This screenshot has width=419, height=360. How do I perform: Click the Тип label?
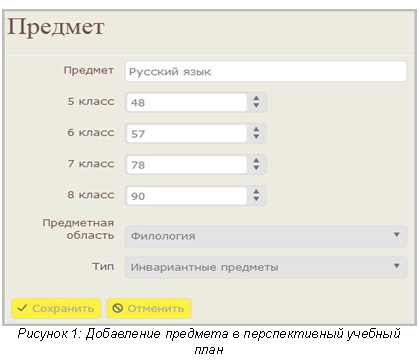pyautogui.click(x=103, y=266)
